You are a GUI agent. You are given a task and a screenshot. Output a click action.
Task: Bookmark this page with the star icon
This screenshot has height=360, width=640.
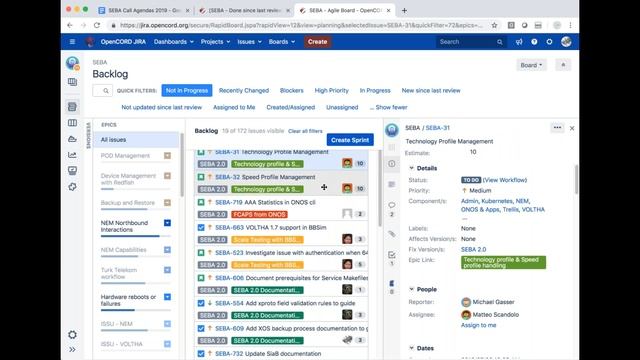[x=495, y=25]
